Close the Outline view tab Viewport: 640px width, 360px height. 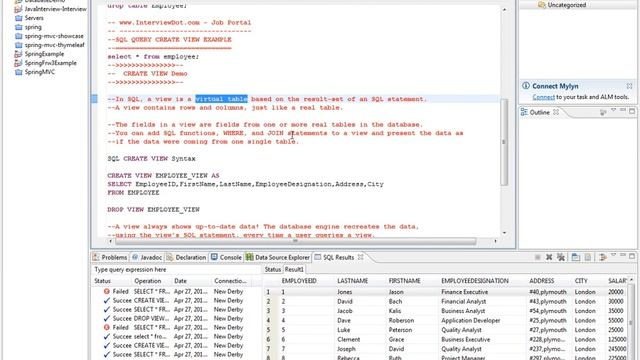(x=556, y=112)
